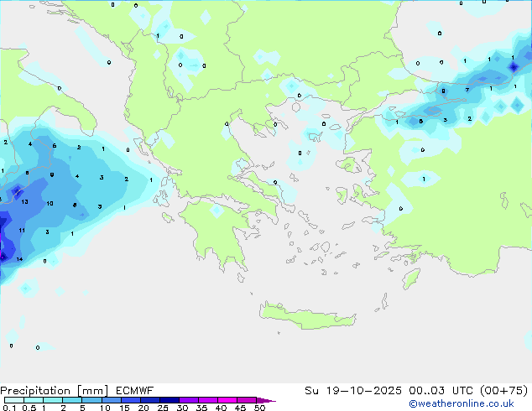Click the 2–5 mm legend color swatch
The width and height of the screenshot is (532, 411).
click(x=72, y=400)
